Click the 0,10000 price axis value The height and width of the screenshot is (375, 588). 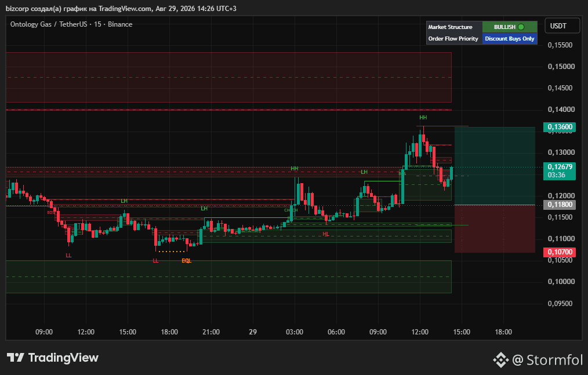561,282
